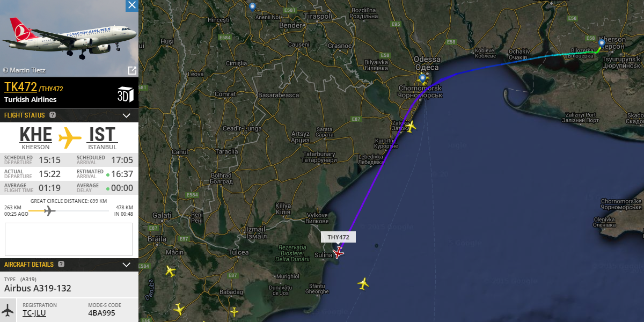This screenshot has height=322, width=644.
Task: Click the airport marker near Anenii Noi
Action: [252, 7]
